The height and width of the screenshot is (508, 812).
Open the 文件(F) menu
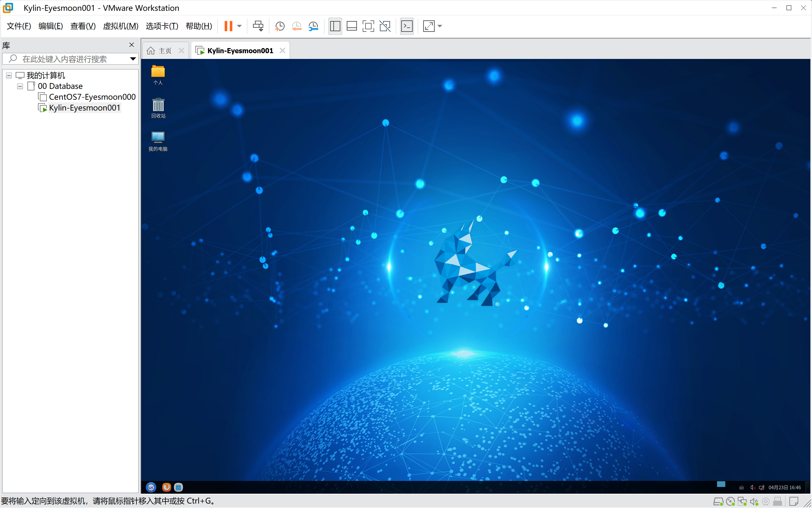coord(19,26)
